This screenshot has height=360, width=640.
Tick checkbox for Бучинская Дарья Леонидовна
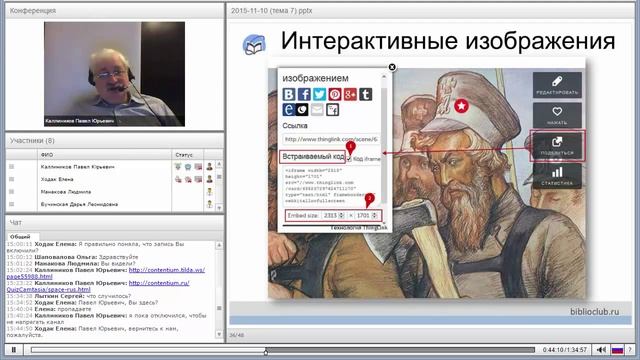point(11,204)
